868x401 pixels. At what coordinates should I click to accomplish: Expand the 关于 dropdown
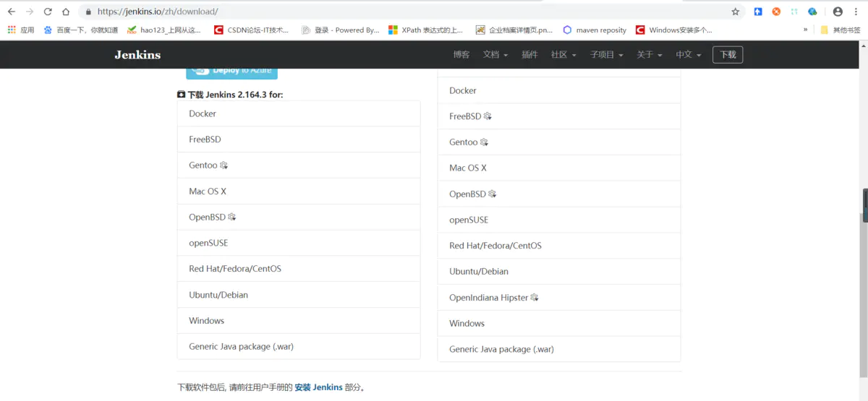(649, 55)
